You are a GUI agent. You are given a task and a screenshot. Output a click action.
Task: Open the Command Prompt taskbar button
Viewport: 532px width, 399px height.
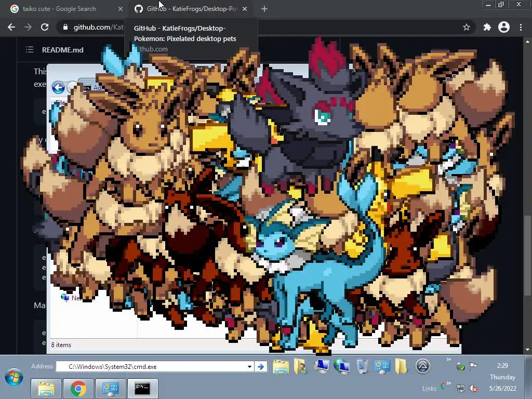pos(142,388)
